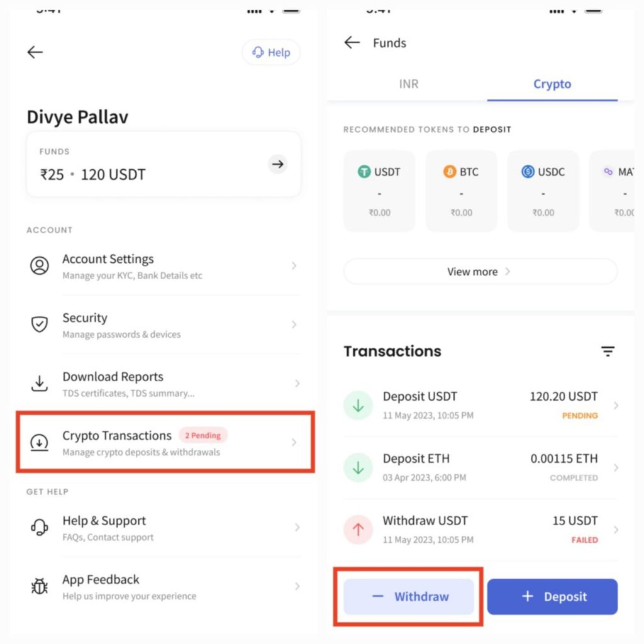644x644 pixels.
Task: Open Crypto Transactions with 2 Pending
Action: (x=165, y=442)
